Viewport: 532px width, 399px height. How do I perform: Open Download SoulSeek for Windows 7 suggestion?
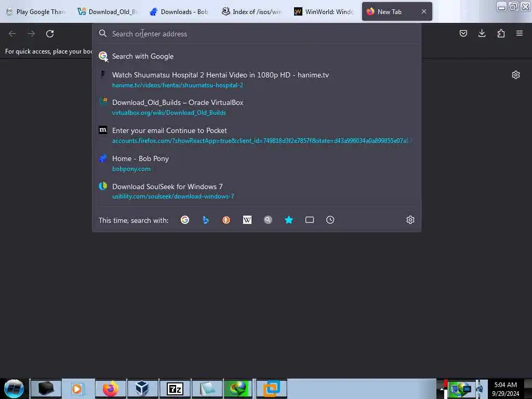click(x=257, y=191)
